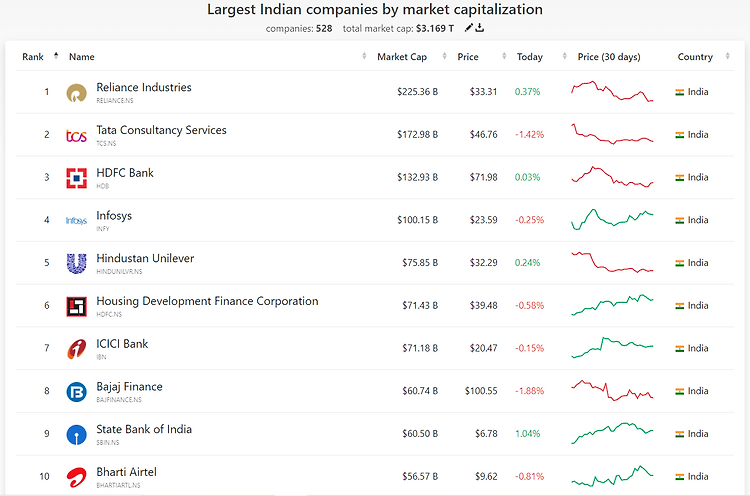Click the $100.55 price of Bajaj Finance
The width and height of the screenshot is (750, 496).
click(481, 391)
